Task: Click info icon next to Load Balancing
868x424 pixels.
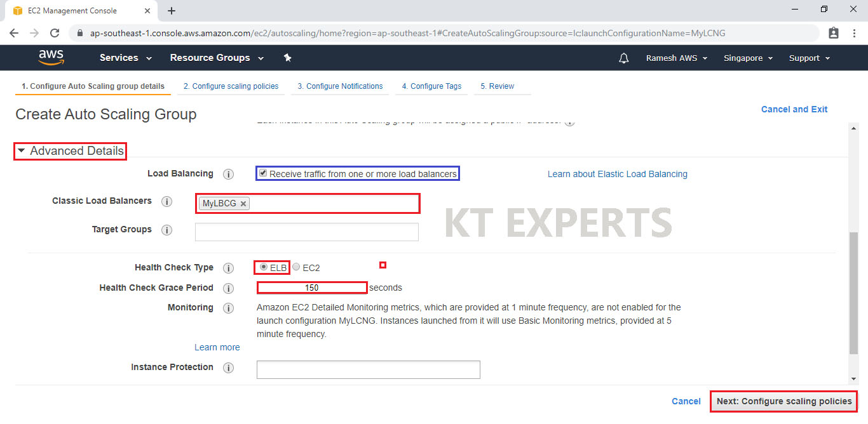Action: 229,174
